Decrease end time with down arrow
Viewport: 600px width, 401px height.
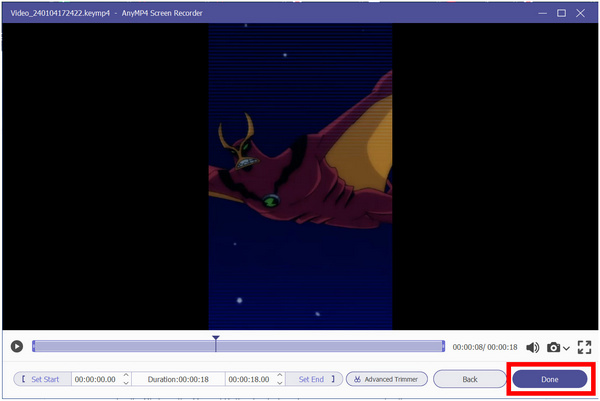(280, 383)
